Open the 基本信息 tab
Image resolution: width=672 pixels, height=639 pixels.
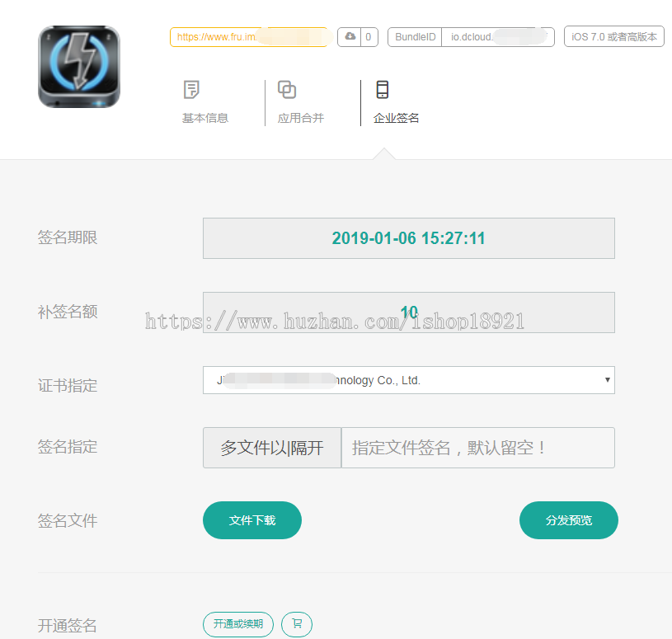click(204, 118)
